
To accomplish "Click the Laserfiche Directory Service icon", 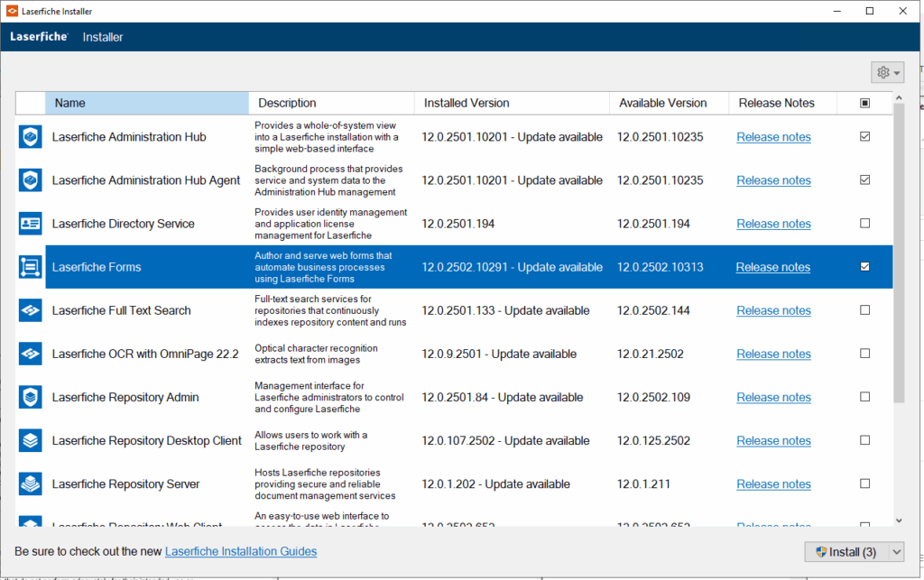I will 31,224.
